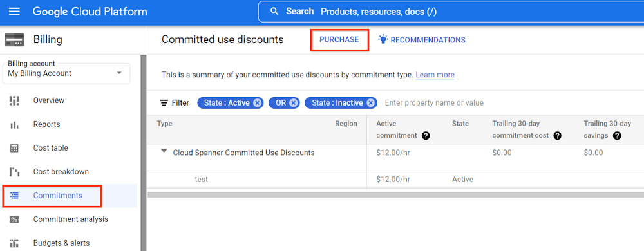Image resolution: width=644 pixels, height=251 pixels.
Task: Show help for Trailing 30-day commitment cost
Action: point(557,136)
